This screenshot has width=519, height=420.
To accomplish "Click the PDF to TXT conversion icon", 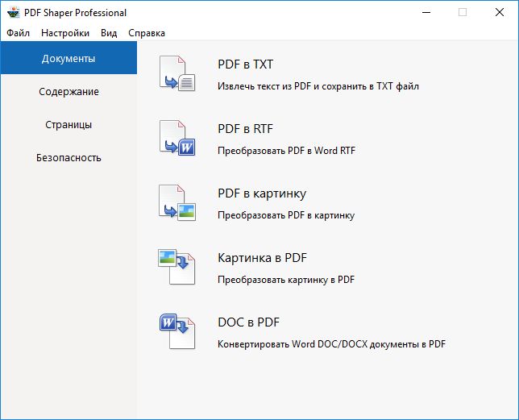I will pos(177,74).
